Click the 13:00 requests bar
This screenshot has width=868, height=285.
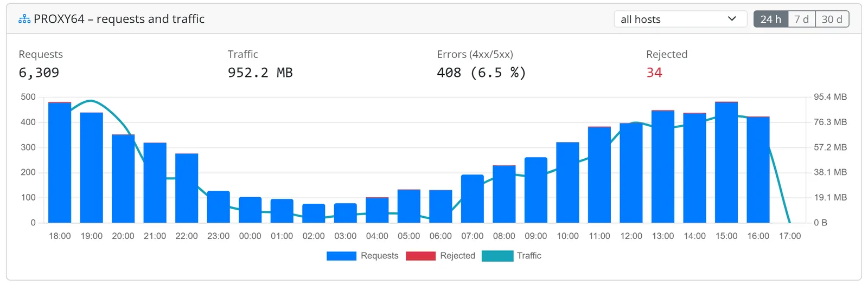point(663,167)
